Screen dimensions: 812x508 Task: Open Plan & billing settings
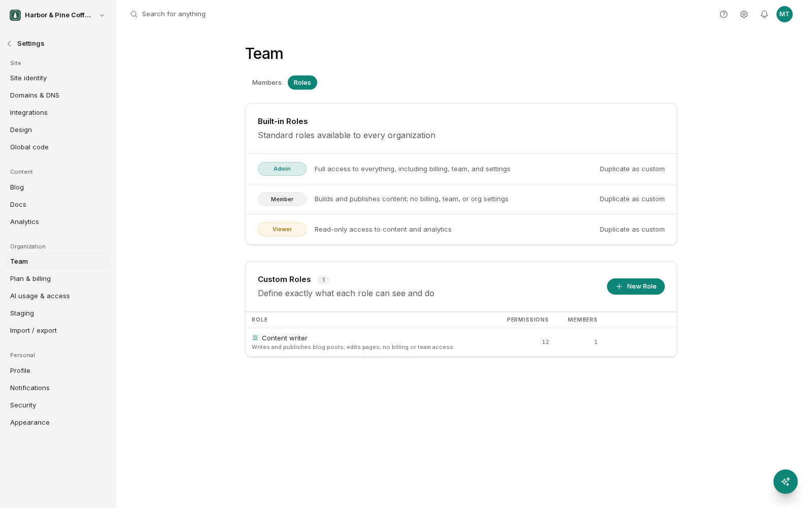tap(57, 279)
